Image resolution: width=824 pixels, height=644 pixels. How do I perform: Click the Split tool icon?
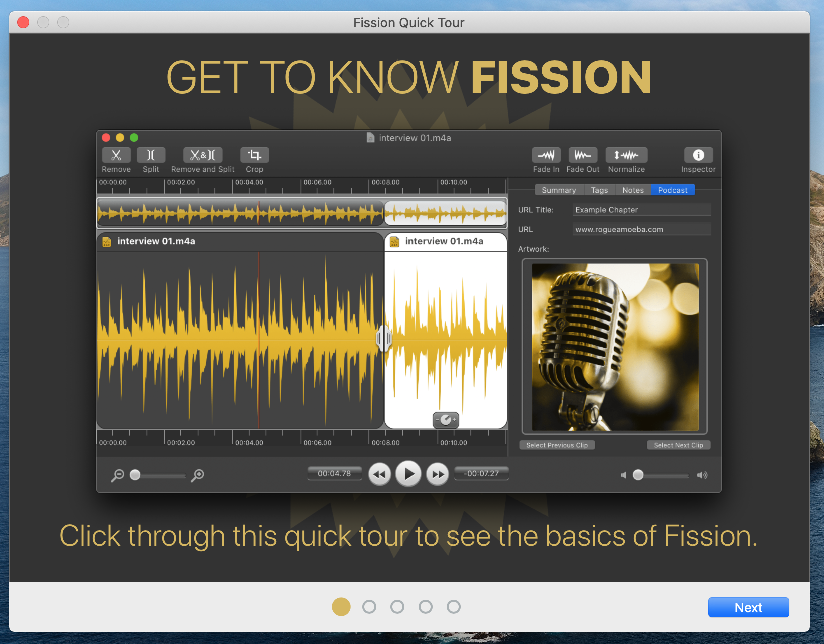coord(151,155)
